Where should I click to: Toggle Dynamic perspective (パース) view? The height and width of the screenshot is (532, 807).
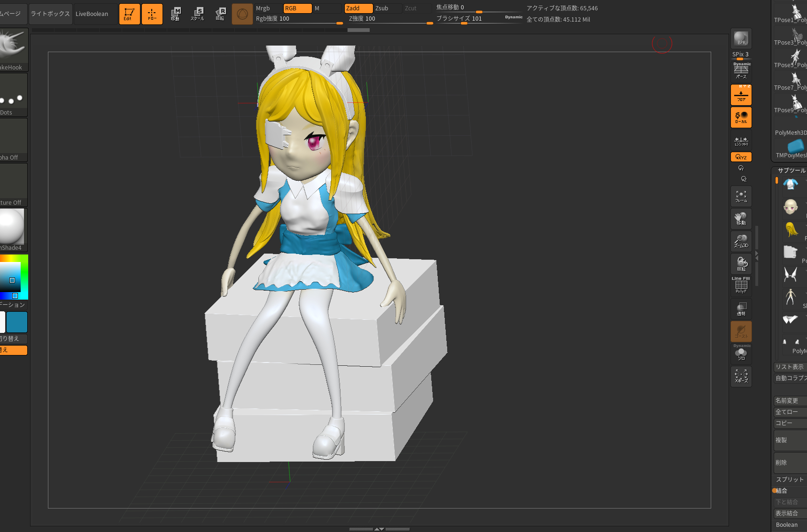coord(741,70)
